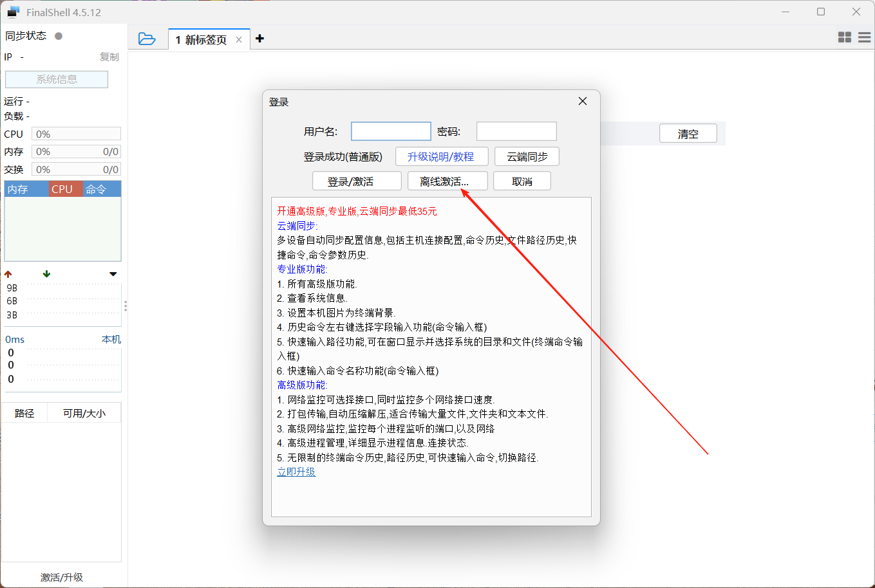This screenshot has height=588, width=875.
Task: Click the upload speed arrow icon
Action: point(8,274)
